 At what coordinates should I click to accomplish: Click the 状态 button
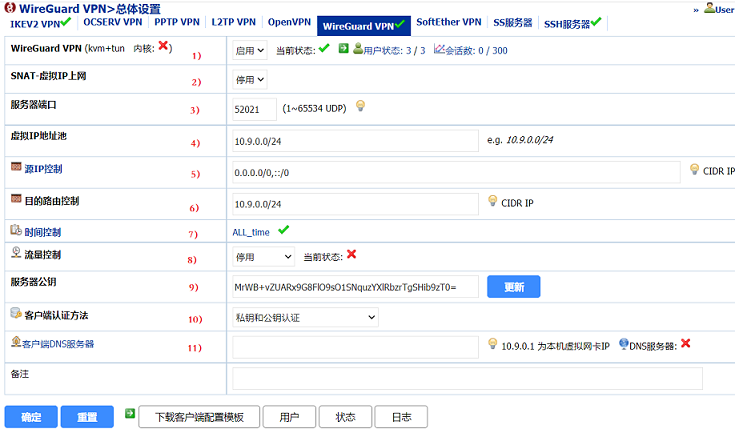345,417
